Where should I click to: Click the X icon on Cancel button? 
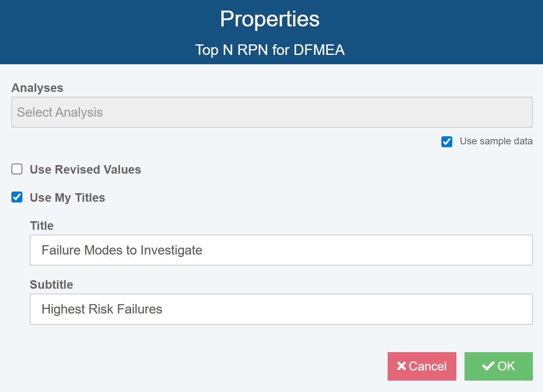(401, 366)
